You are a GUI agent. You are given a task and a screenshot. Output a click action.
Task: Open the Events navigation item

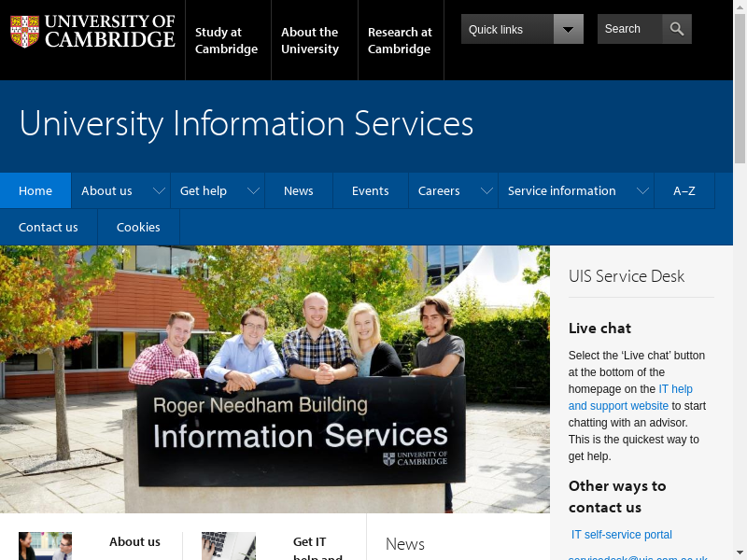(370, 191)
